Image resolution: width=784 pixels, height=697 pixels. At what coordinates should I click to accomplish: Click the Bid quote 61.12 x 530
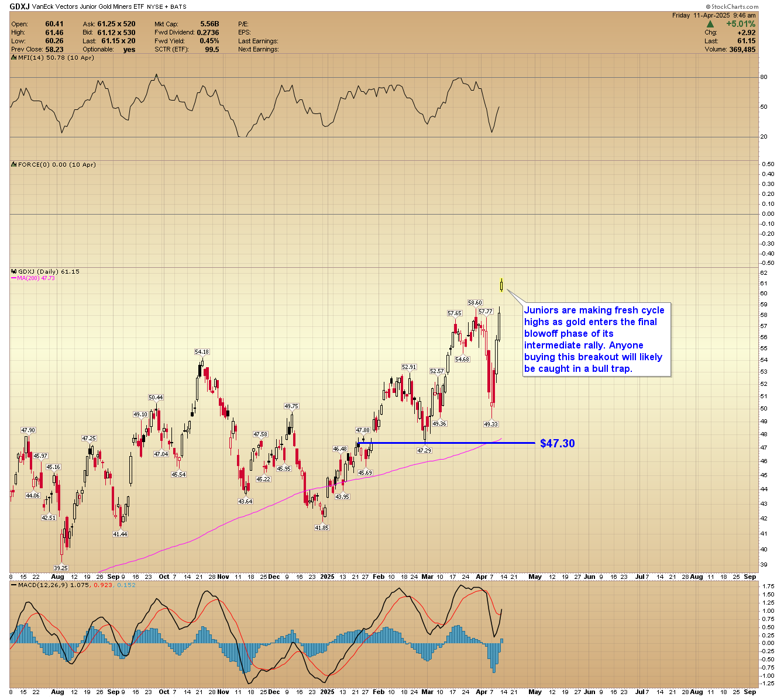116,33
